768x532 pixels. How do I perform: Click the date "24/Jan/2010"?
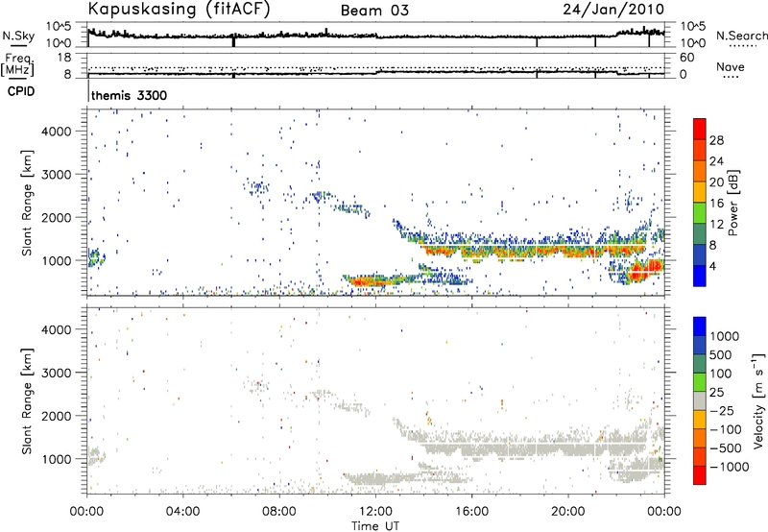(x=613, y=10)
